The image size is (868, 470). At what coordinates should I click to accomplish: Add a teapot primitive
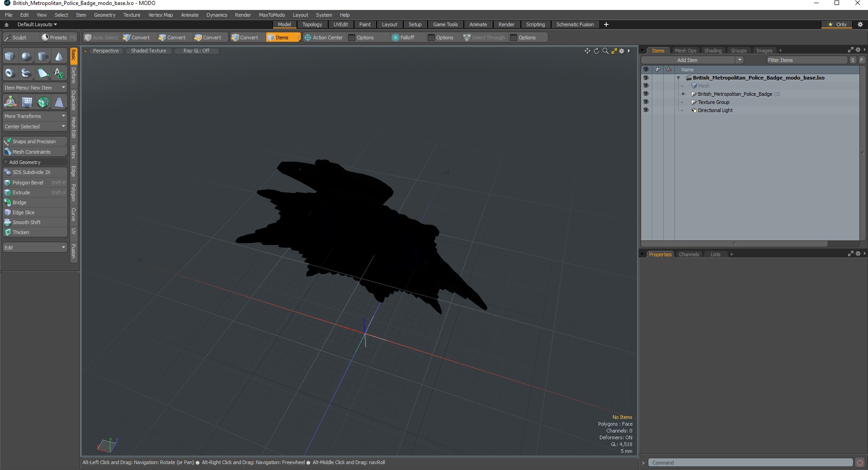26,73
